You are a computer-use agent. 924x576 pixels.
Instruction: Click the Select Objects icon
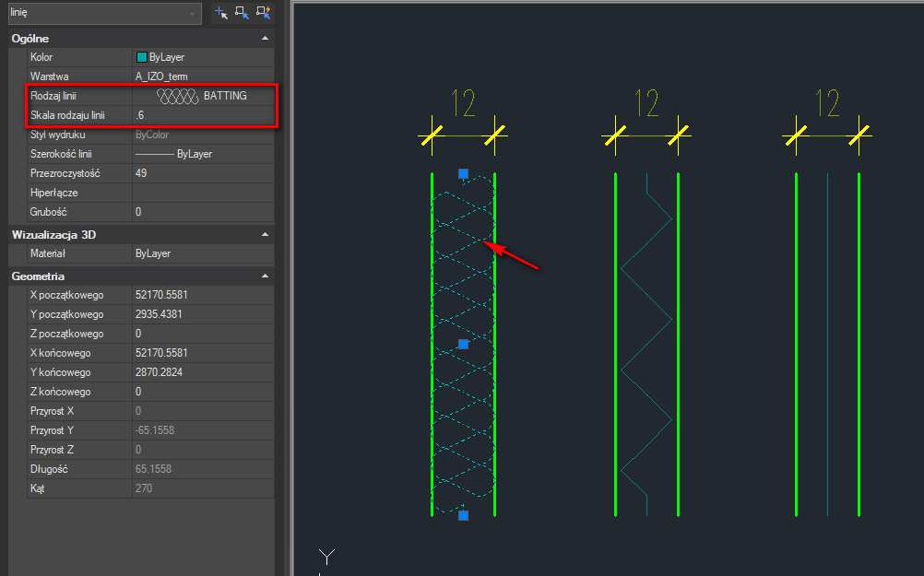click(x=242, y=13)
